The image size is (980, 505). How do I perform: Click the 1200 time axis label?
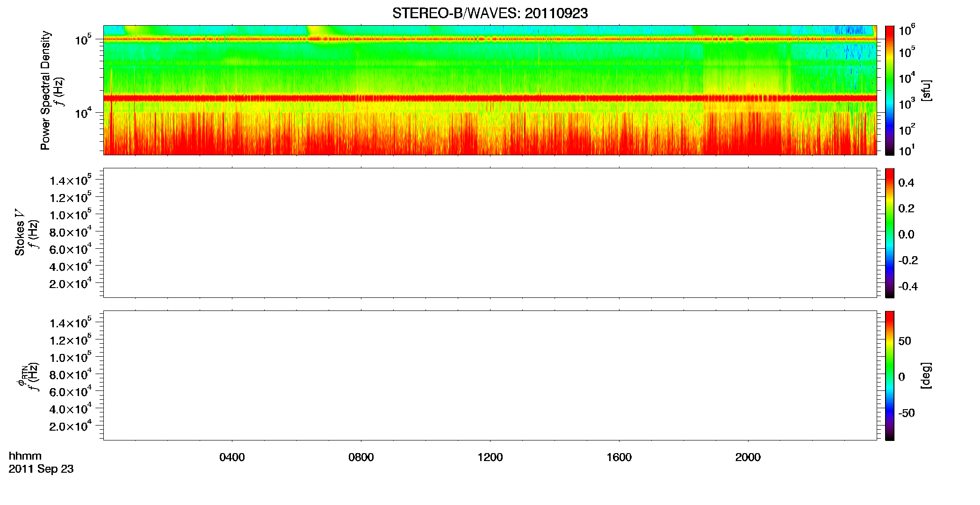(x=490, y=457)
